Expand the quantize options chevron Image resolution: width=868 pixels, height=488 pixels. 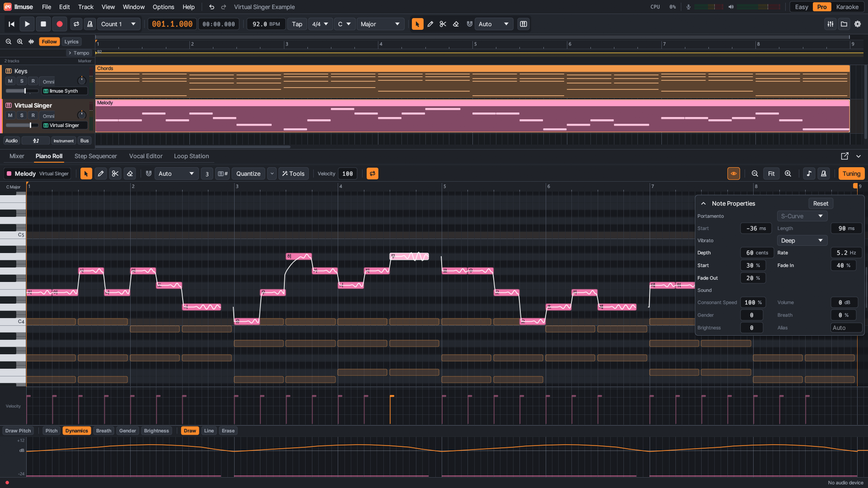point(272,174)
